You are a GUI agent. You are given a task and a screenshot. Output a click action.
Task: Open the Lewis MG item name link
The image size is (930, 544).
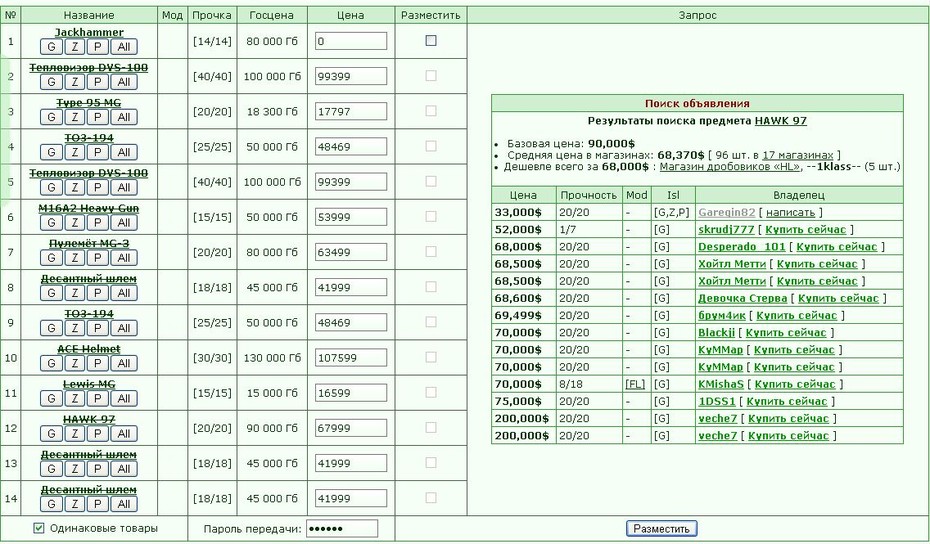click(x=89, y=384)
